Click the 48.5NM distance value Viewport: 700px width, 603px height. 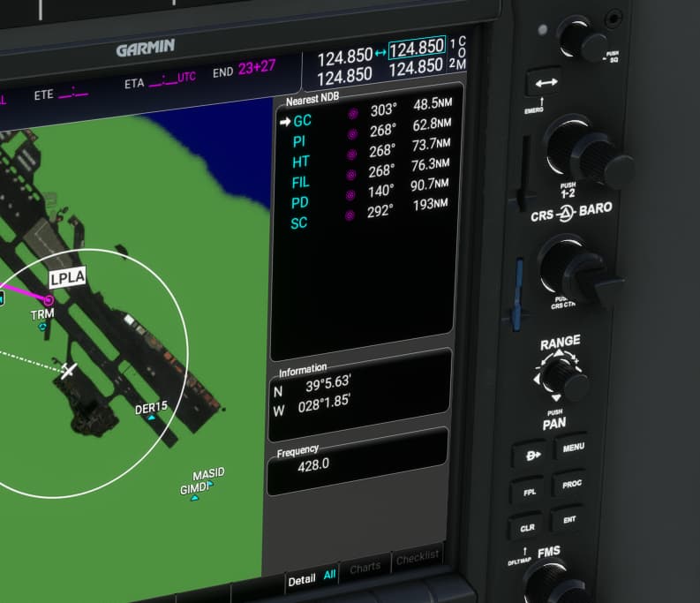tap(433, 103)
